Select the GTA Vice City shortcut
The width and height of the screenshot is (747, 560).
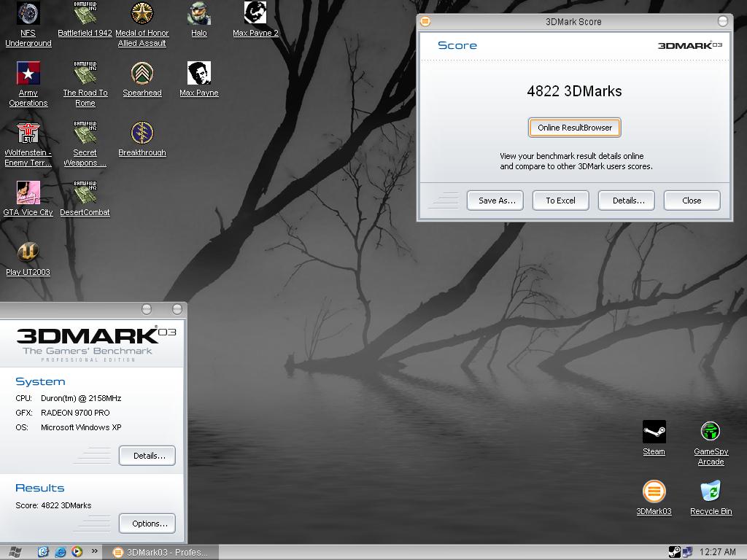coord(28,193)
